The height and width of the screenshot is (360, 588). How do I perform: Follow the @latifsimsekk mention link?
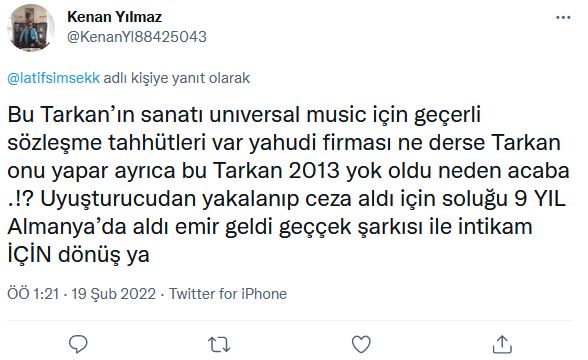tap(54, 78)
